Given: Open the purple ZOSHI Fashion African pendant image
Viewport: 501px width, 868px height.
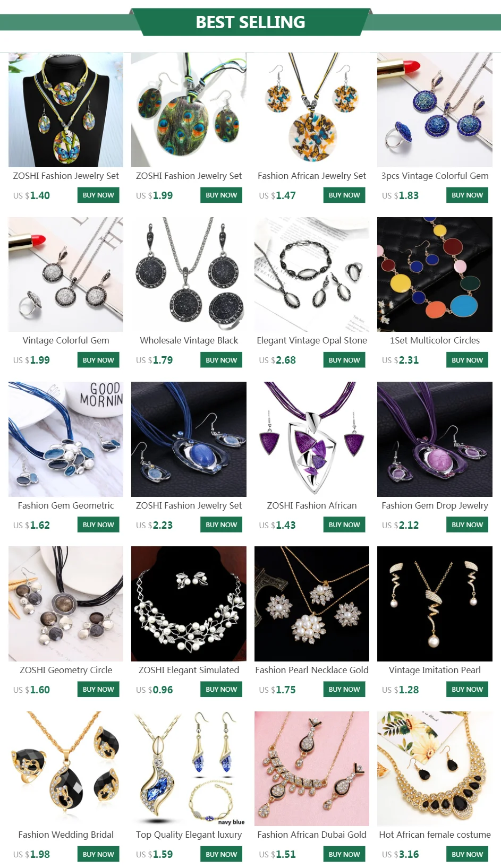Looking at the screenshot, I should [312, 439].
